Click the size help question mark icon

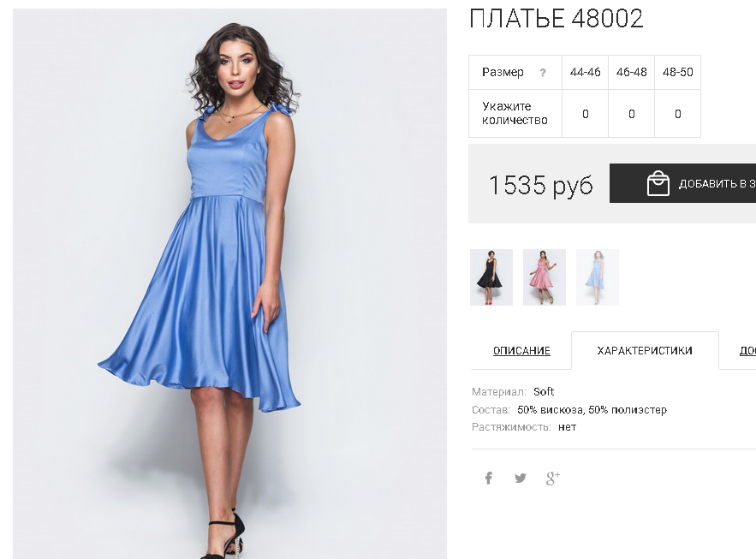coord(543,73)
